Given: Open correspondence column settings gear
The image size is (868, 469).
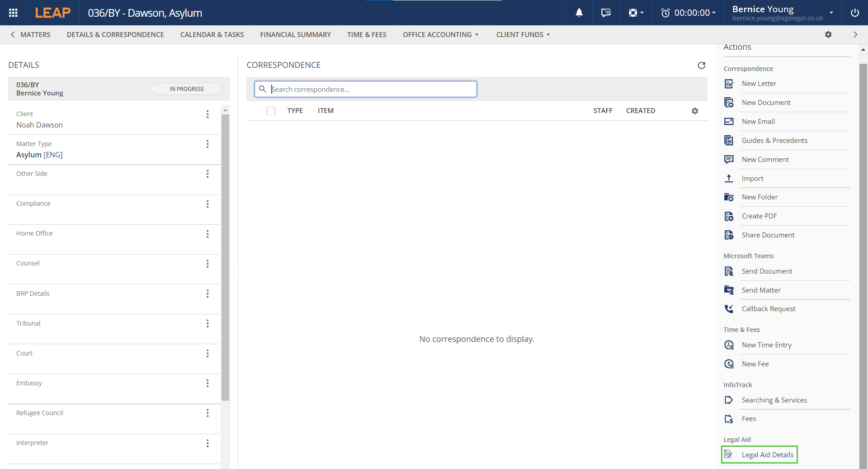Looking at the screenshot, I should 695,111.
